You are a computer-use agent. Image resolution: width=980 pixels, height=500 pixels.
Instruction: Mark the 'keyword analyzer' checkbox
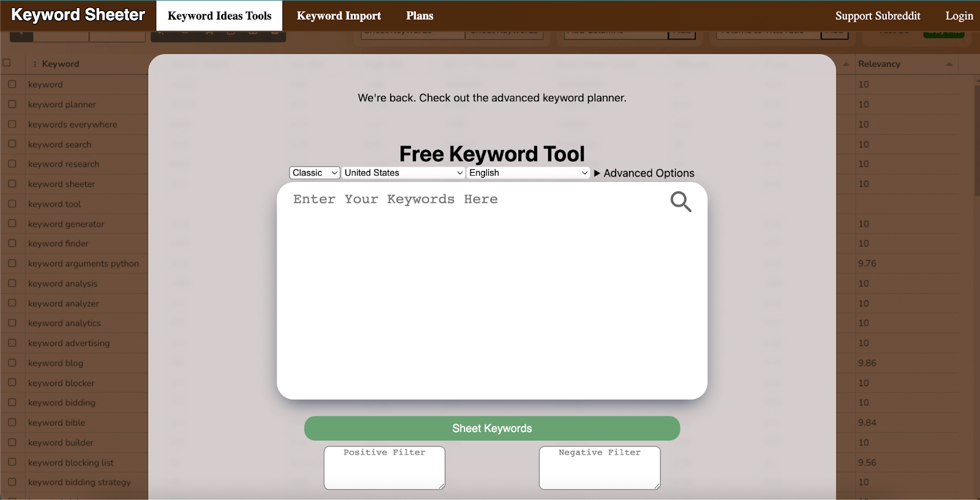[x=12, y=303]
